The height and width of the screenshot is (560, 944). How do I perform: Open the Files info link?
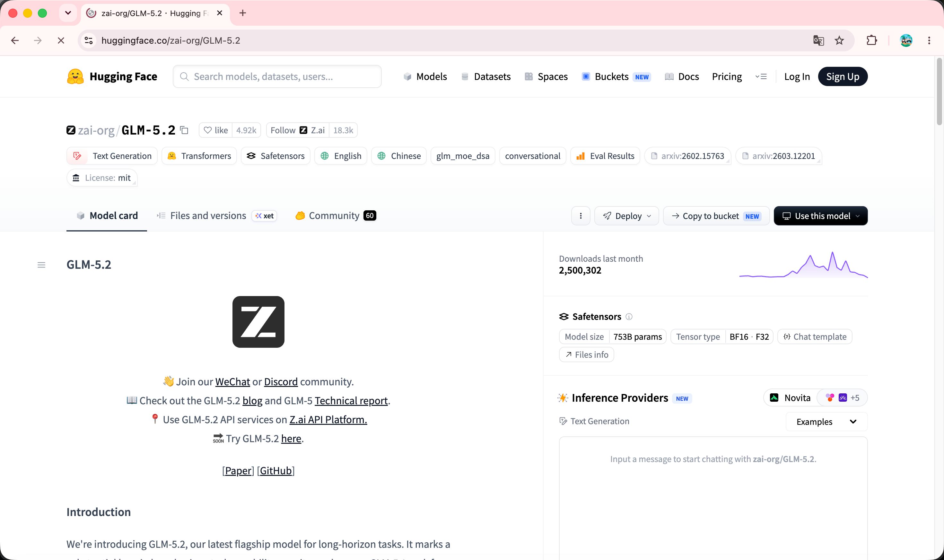click(x=587, y=355)
